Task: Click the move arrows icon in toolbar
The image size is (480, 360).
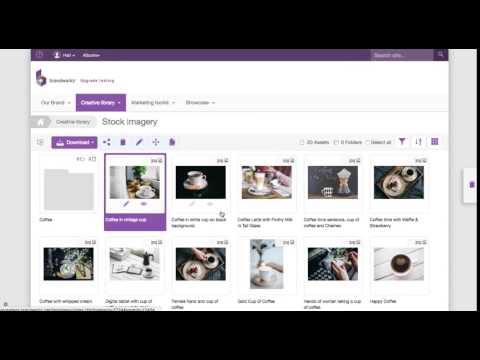Action: click(x=156, y=142)
